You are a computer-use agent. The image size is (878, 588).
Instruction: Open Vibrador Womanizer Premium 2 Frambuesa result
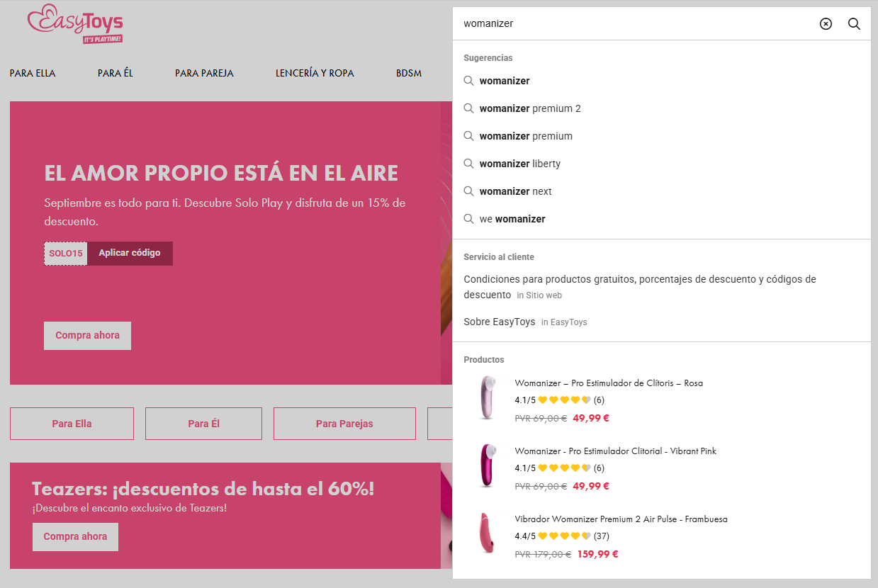[x=621, y=519]
